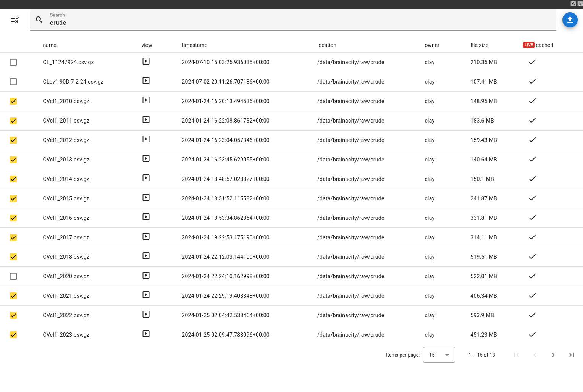Click the search magnifier icon

[39, 20]
